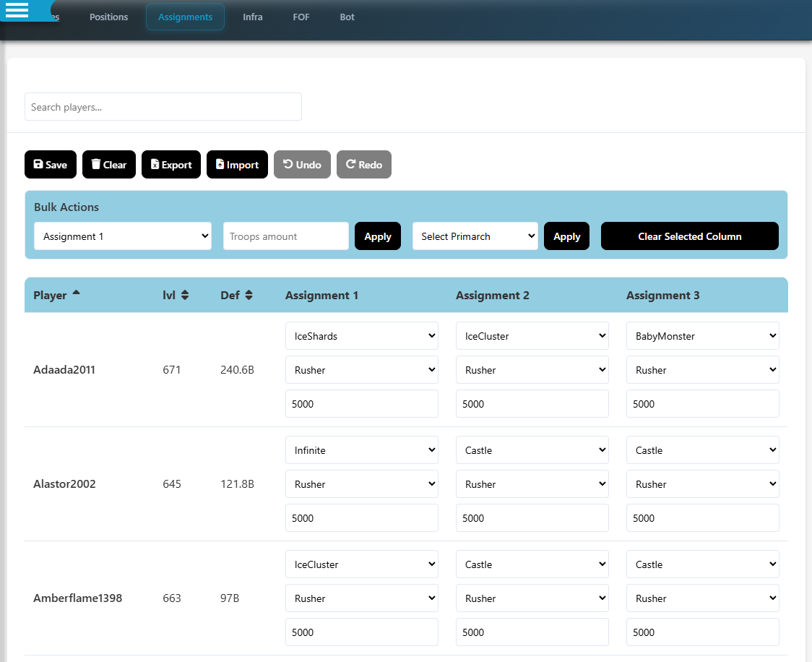Click Apply next to Troops amount

tap(377, 236)
